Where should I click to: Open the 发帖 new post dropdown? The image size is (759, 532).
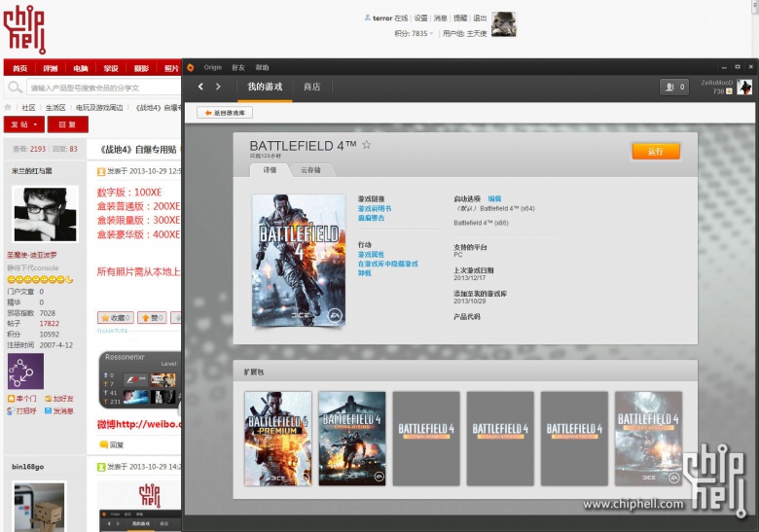pos(24,124)
